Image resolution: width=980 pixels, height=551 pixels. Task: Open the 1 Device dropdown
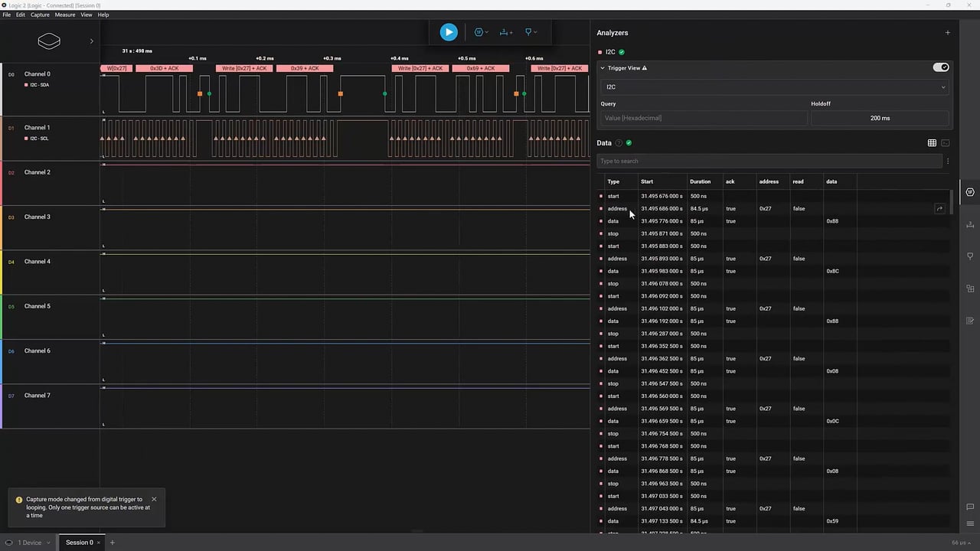coord(28,543)
